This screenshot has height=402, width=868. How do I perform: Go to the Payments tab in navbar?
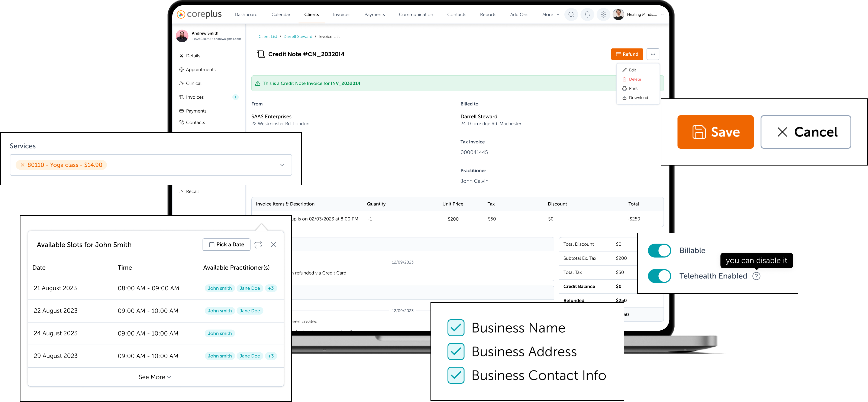(374, 14)
